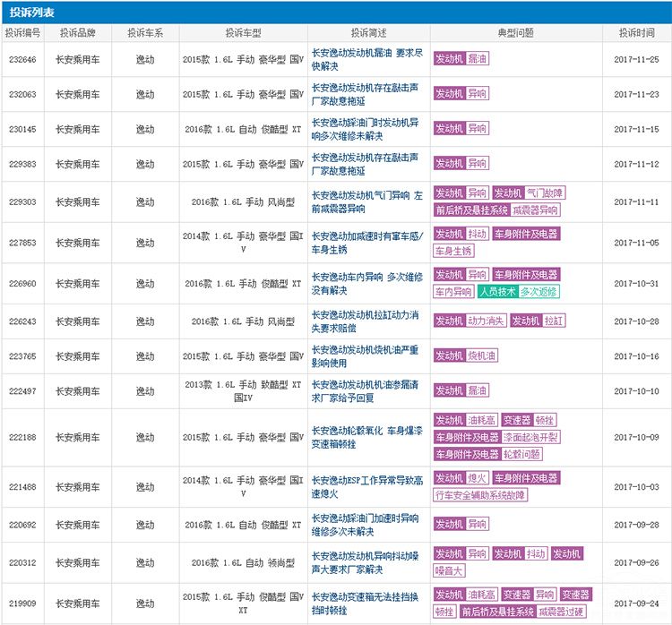Click the 动力消失 tag
Screen dimensions: 672x625
487,321
